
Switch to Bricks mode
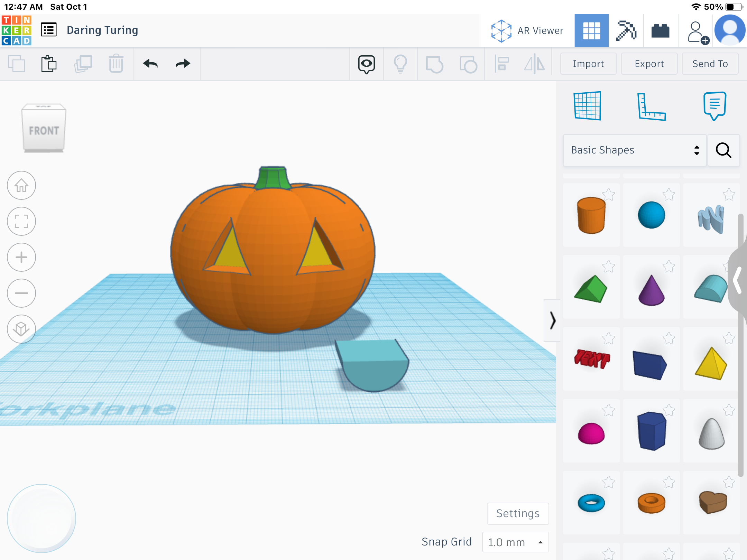[660, 30]
